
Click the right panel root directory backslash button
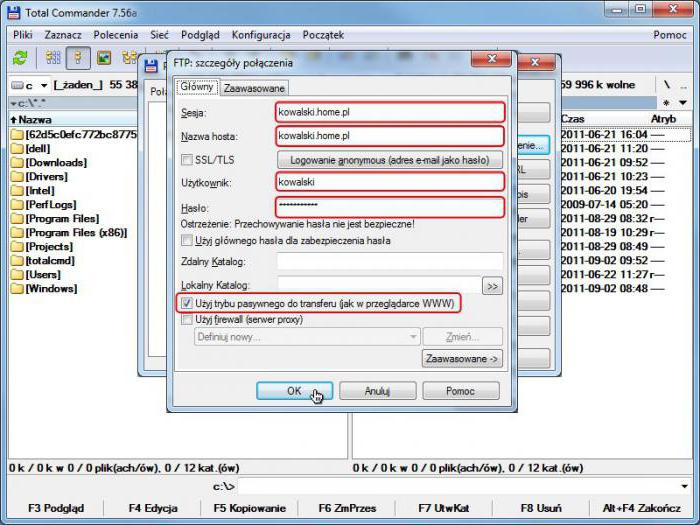pyautogui.click(x=667, y=85)
